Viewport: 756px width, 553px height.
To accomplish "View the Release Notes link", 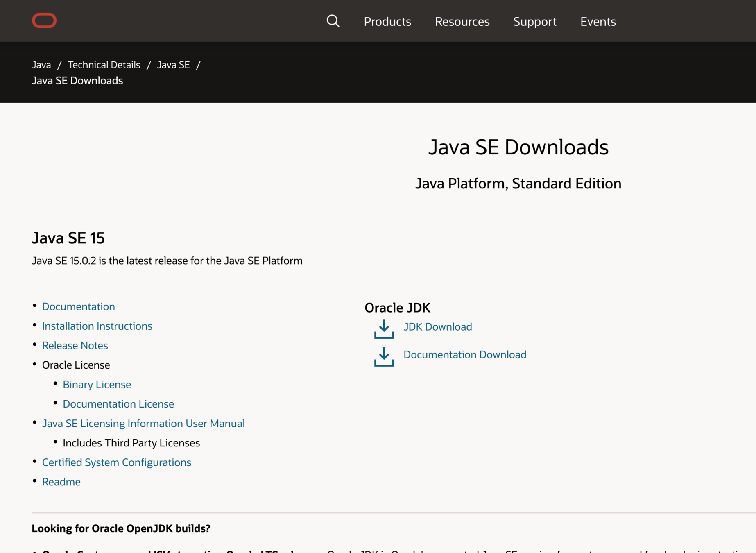I will click(75, 345).
